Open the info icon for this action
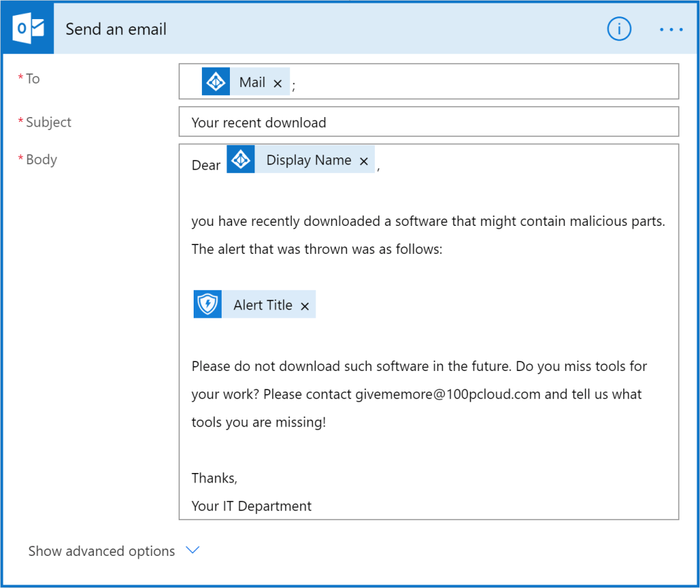 pyautogui.click(x=619, y=29)
